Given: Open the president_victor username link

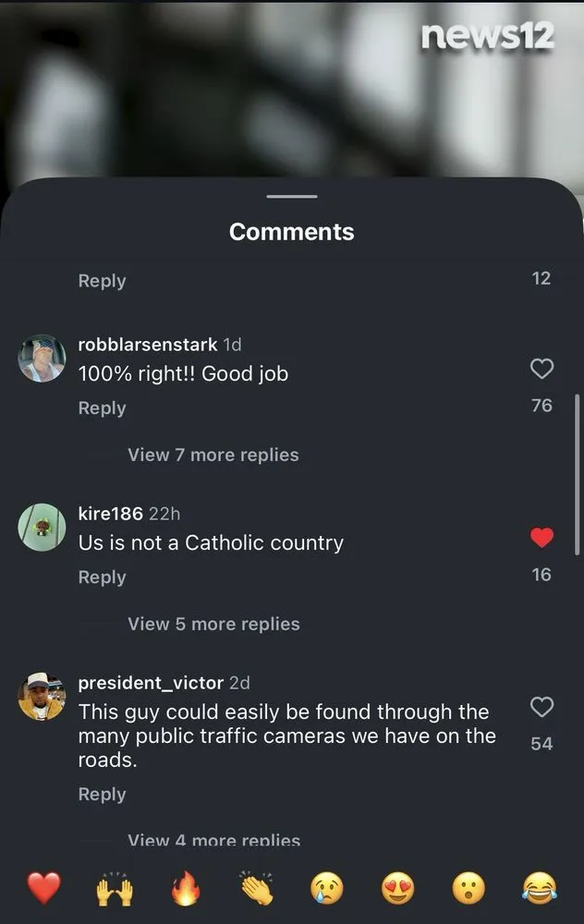Looking at the screenshot, I should point(151,683).
